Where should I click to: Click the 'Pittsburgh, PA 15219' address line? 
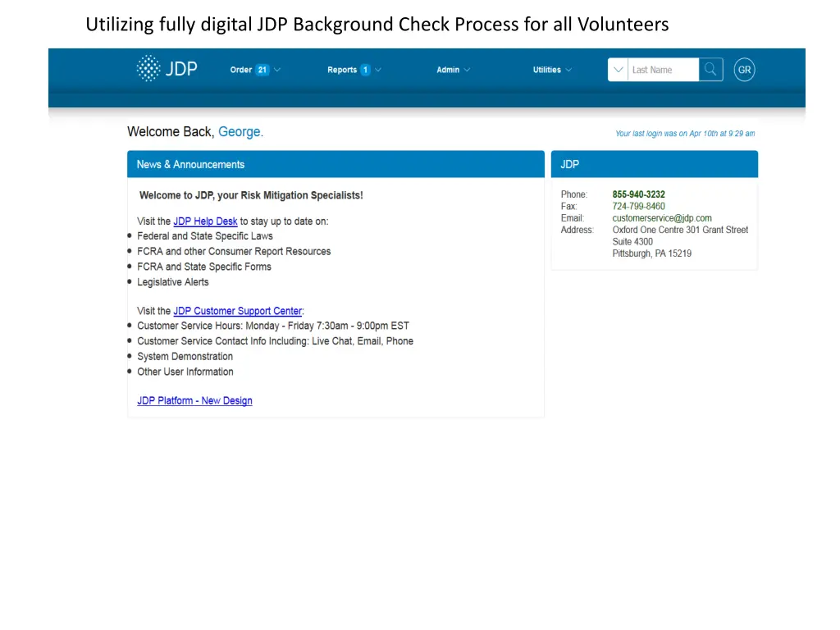pos(652,253)
